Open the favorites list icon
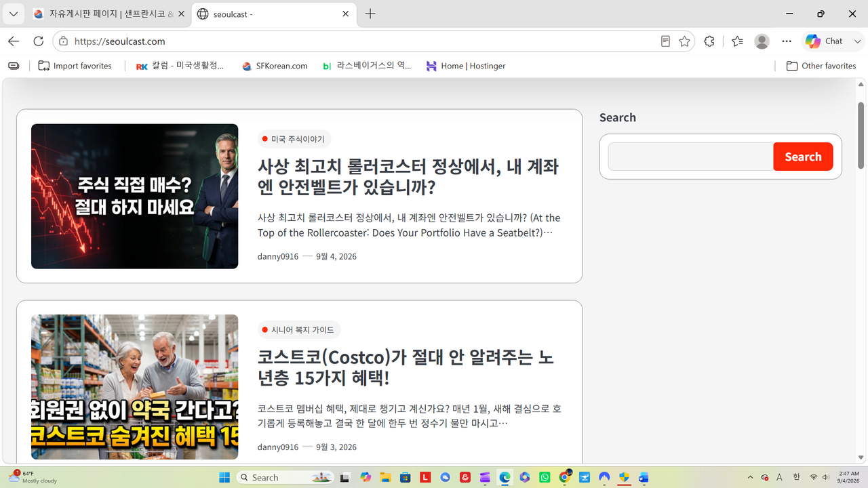868x488 pixels. 737,41
